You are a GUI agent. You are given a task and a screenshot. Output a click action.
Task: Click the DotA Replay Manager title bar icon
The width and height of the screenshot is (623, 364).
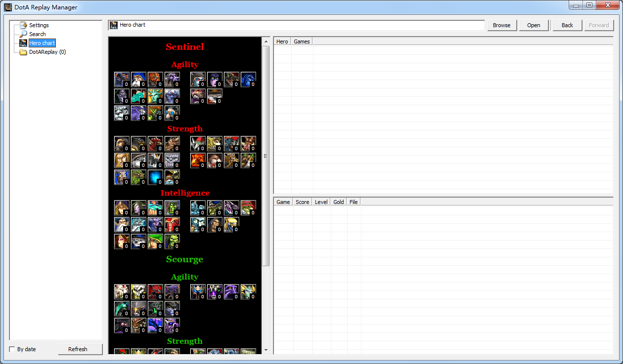click(x=8, y=7)
